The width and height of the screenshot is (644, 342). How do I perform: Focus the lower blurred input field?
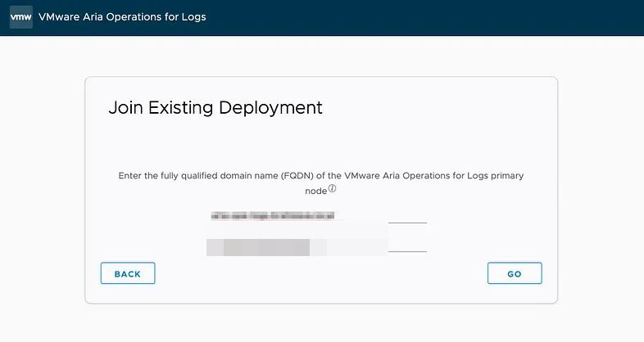[320, 246]
